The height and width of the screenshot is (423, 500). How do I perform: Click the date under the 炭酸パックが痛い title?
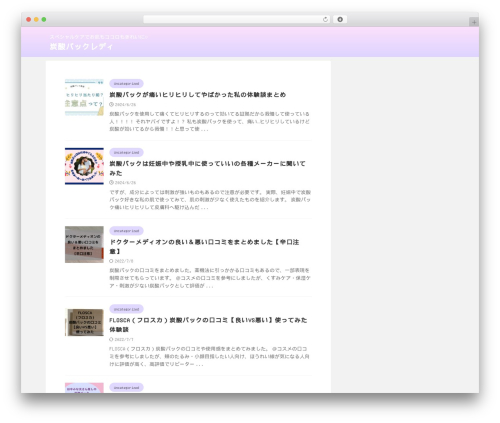pyautogui.click(x=125, y=105)
